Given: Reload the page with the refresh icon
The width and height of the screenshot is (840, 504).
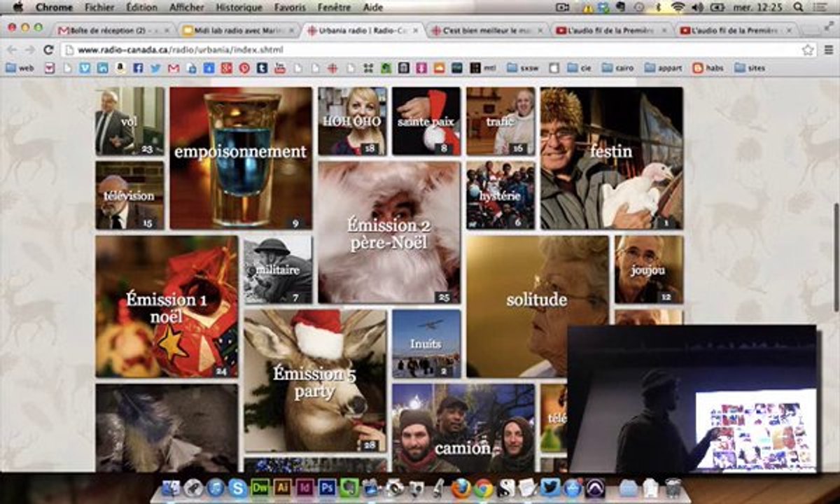Looking at the screenshot, I should tap(48, 50).
